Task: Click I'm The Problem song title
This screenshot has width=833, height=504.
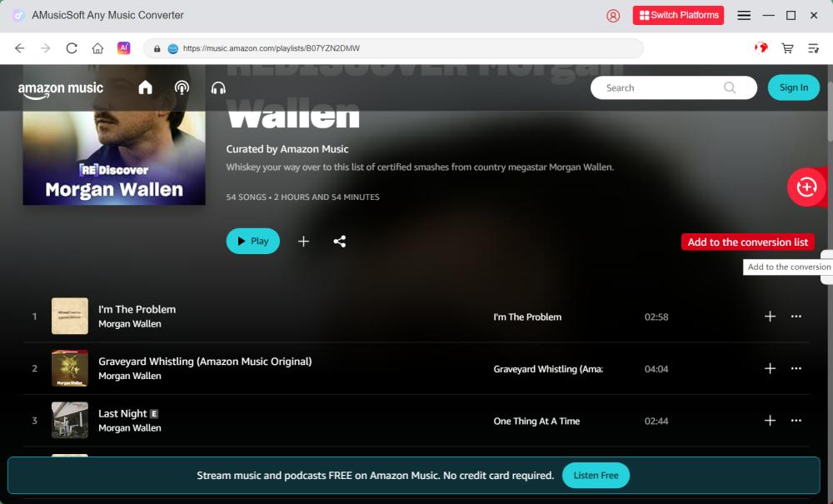Action: point(137,309)
